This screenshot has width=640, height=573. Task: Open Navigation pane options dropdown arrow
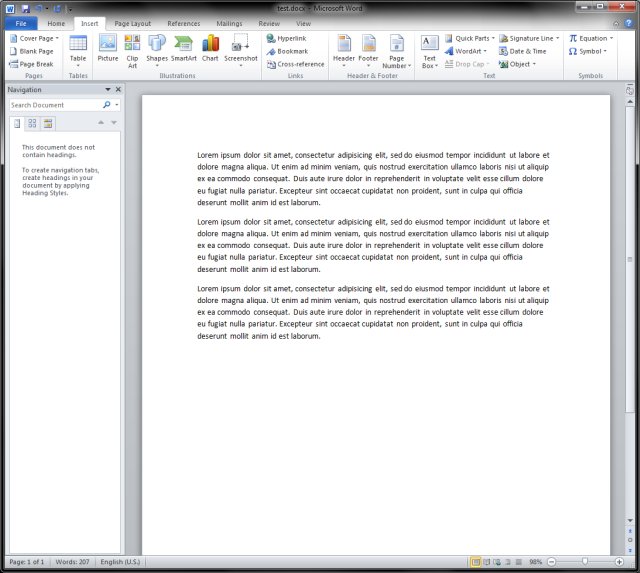pyautogui.click(x=108, y=89)
